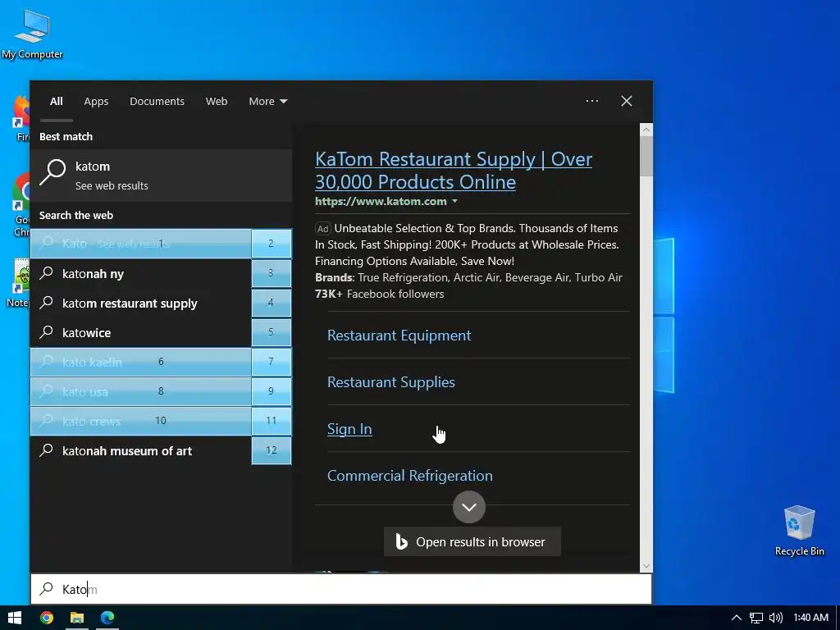840x630 pixels.
Task: Open the Recycle Bin on the desktop
Action: 799,531
